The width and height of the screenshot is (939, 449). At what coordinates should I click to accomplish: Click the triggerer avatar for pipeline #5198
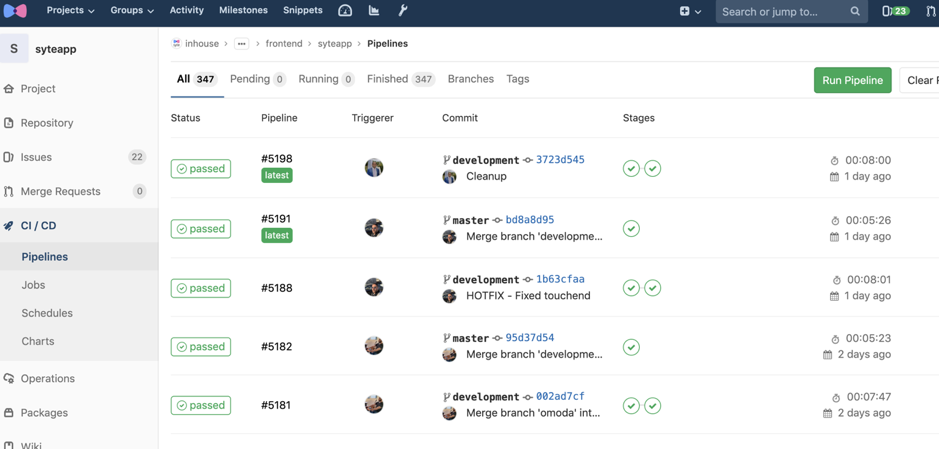click(374, 168)
